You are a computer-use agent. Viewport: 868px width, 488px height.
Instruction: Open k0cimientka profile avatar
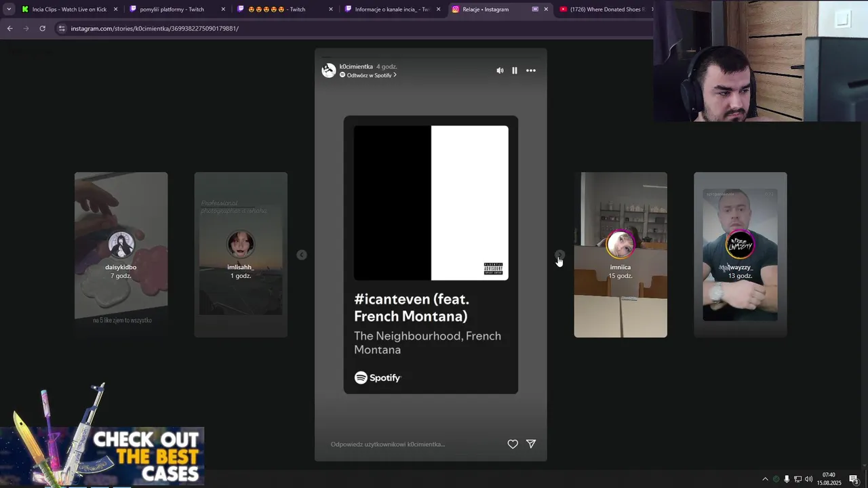click(329, 70)
